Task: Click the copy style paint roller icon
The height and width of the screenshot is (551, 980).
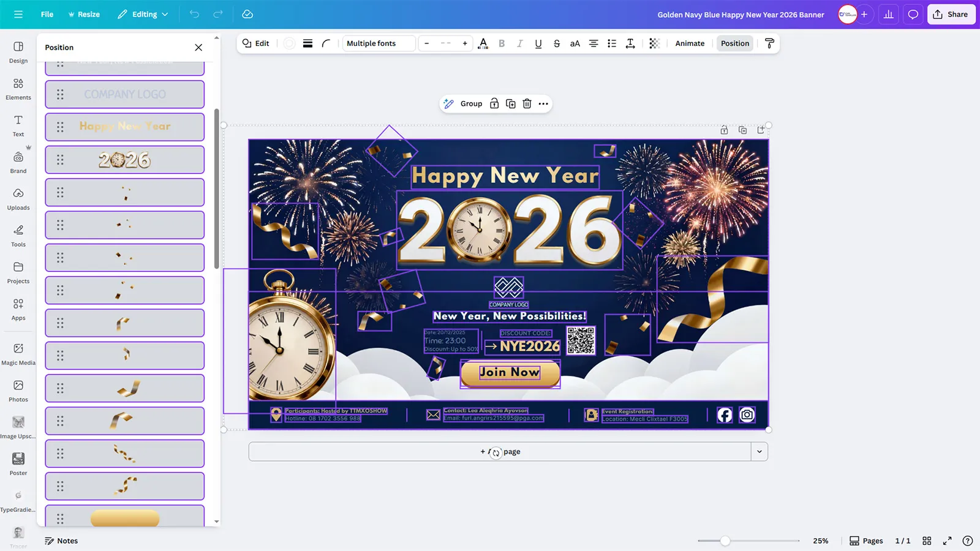Action: click(769, 43)
